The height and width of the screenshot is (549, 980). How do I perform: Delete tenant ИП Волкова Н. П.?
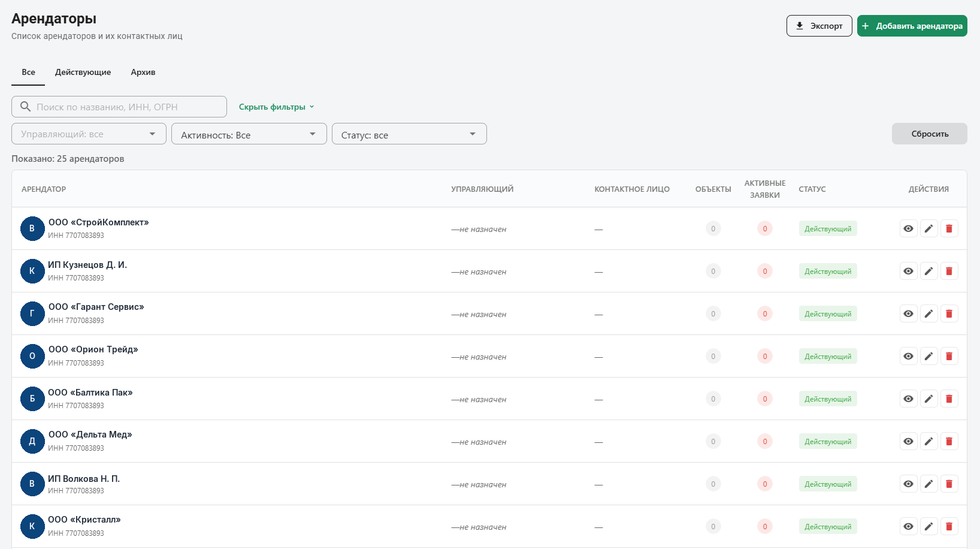949,484
